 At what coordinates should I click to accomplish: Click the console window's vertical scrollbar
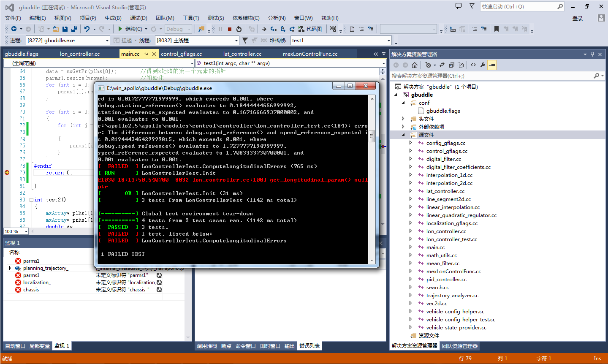point(371,135)
